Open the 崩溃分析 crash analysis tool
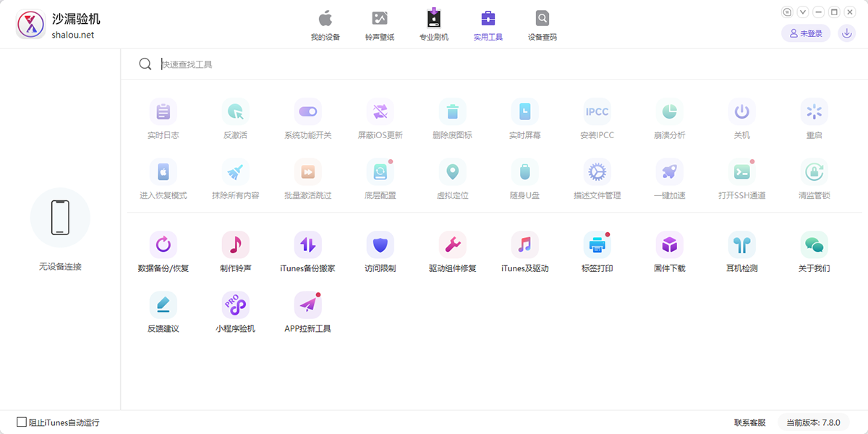868x434 pixels. point(670,119)
